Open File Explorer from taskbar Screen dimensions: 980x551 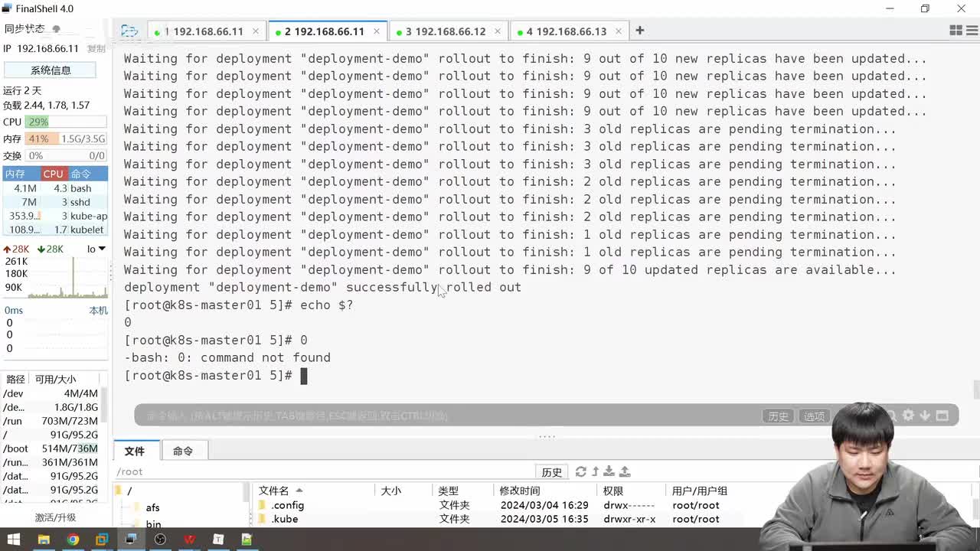(44, 540)
